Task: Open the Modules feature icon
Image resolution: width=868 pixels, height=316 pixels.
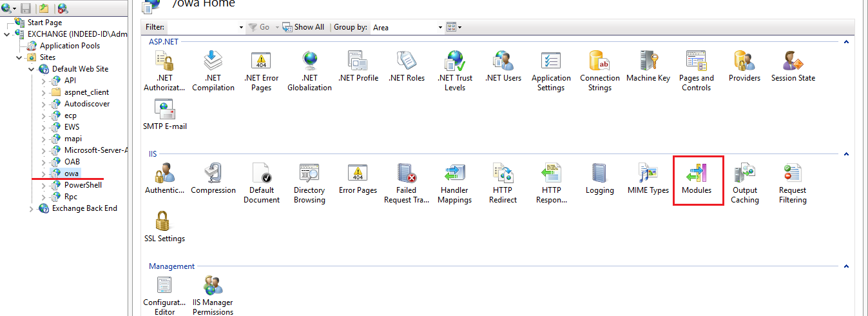Action: pos(697,179)
